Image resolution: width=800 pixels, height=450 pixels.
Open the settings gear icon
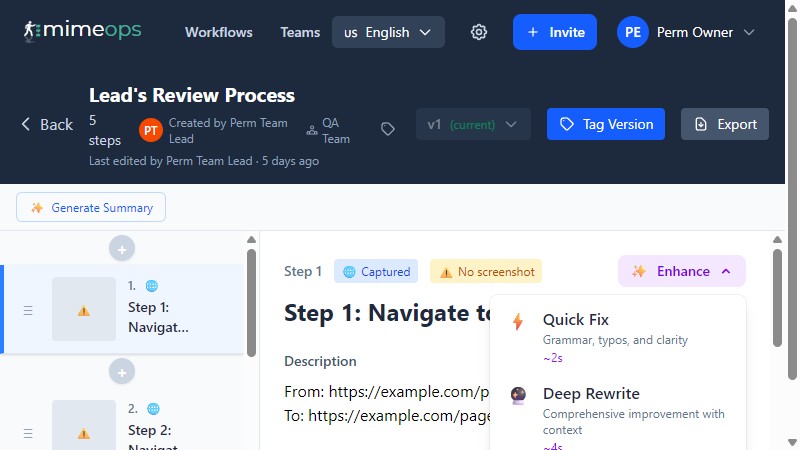[479, 32]
